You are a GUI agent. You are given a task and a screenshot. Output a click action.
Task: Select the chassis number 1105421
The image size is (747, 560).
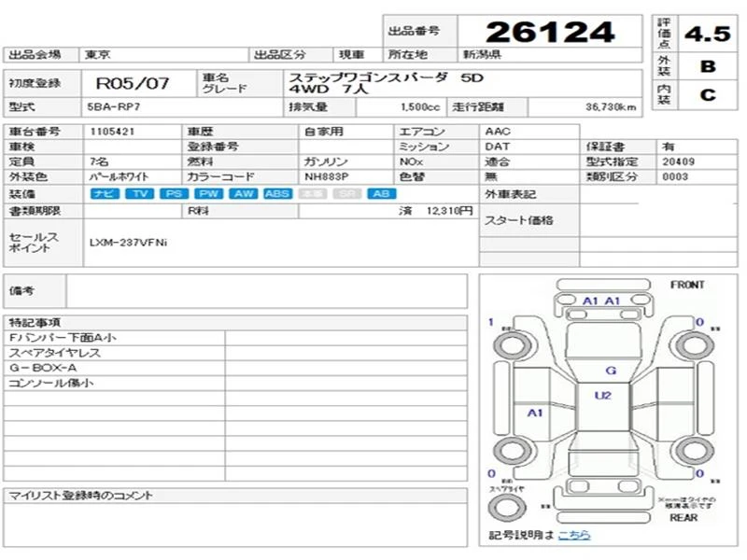point(112,131)
